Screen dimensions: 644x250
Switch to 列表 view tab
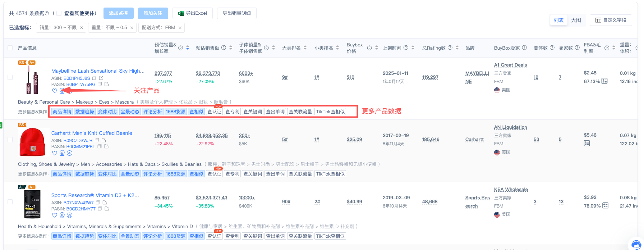tap(559, 20)
